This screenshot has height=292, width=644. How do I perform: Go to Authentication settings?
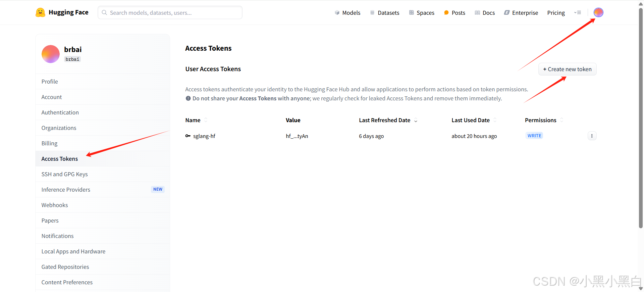pos(103,112)
